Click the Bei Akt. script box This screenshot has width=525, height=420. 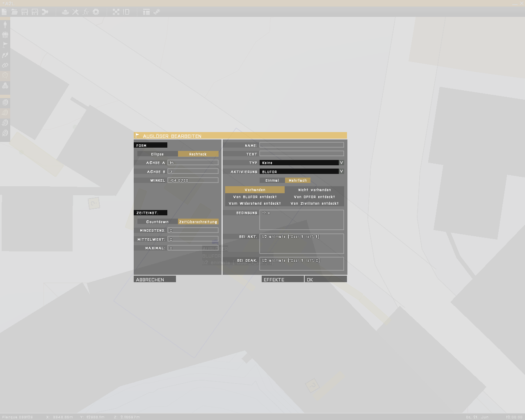coord(301,244)
